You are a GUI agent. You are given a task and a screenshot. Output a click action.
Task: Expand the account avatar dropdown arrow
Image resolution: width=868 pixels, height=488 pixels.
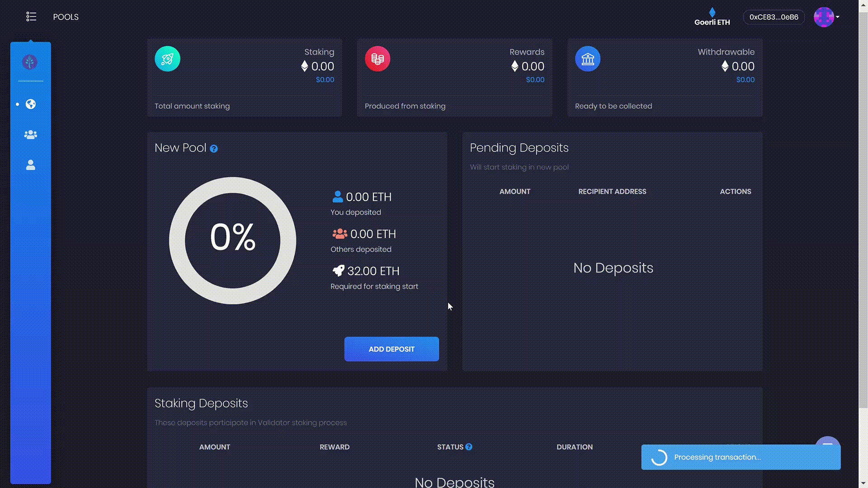coord(838,17)
